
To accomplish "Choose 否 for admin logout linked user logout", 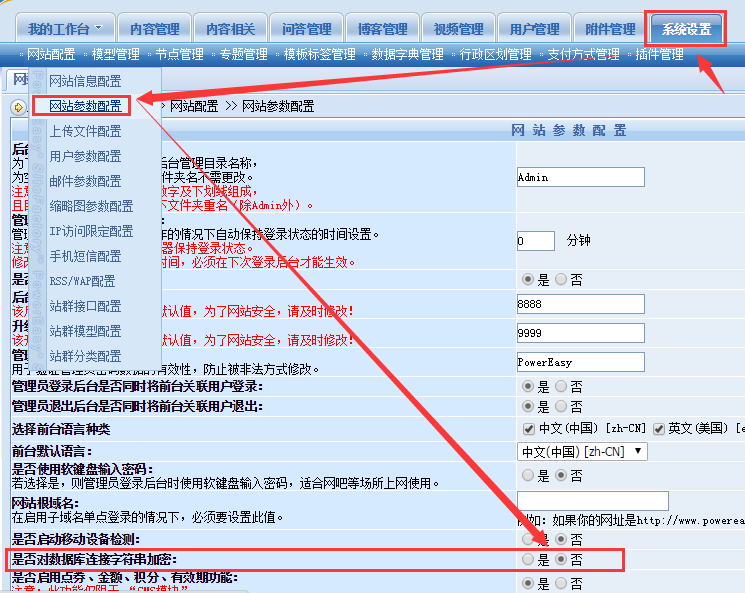I will [x=561, y=407].
